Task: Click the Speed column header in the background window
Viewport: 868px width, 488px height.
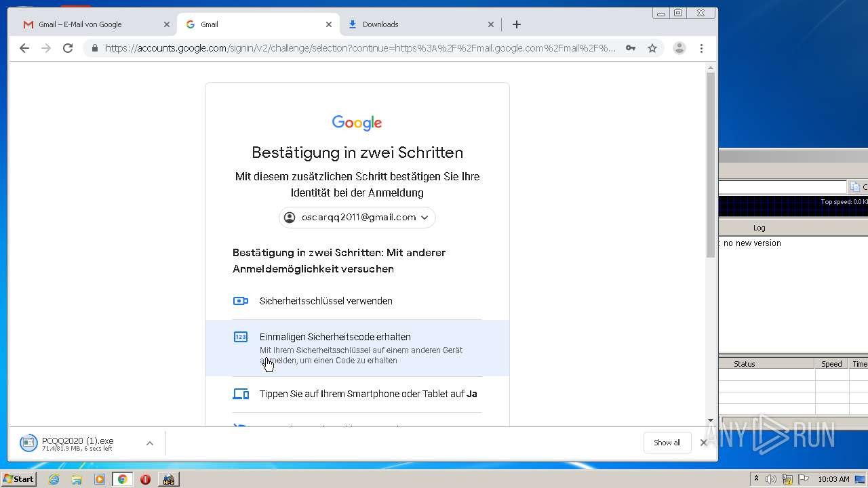Action: 831,364
